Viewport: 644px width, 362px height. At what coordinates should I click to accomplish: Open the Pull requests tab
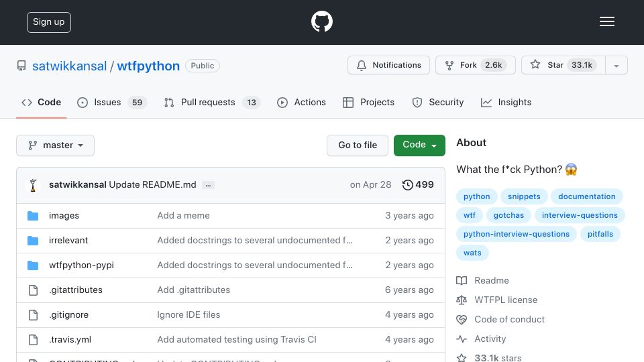coord(212,102)
